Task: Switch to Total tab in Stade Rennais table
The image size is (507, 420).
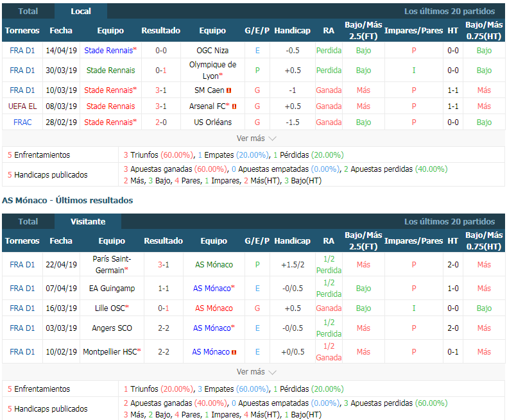Action: (x=28, y=12)
